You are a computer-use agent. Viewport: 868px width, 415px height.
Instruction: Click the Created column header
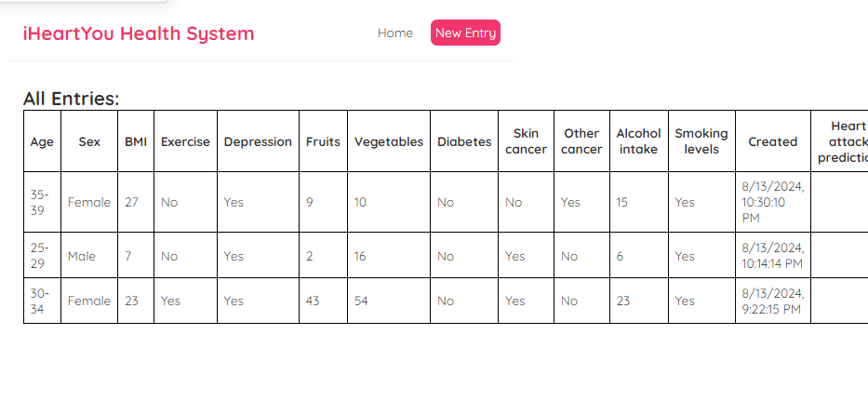click(773, 141)
